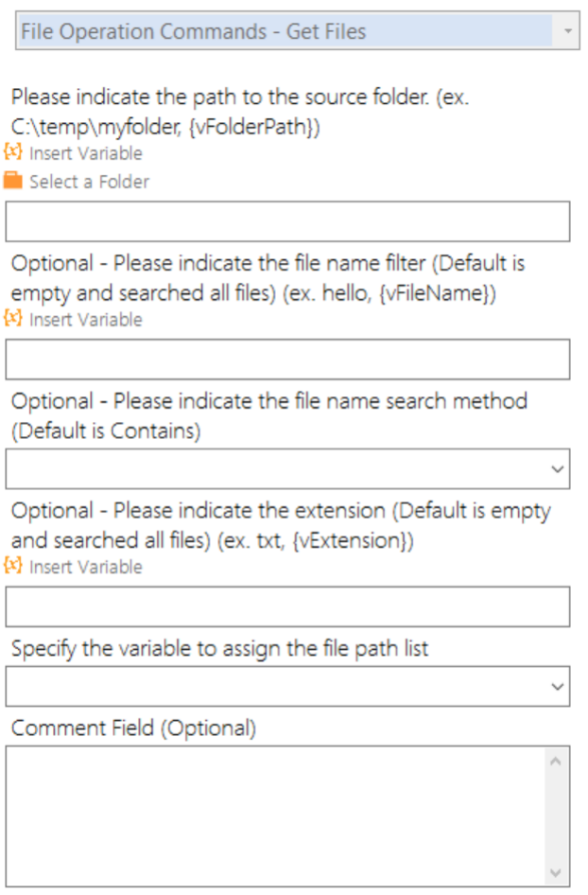Viewport: 588px width, 895px height.
Task: Open Insert Variable link for the extension field
Action: coord(85,568)
